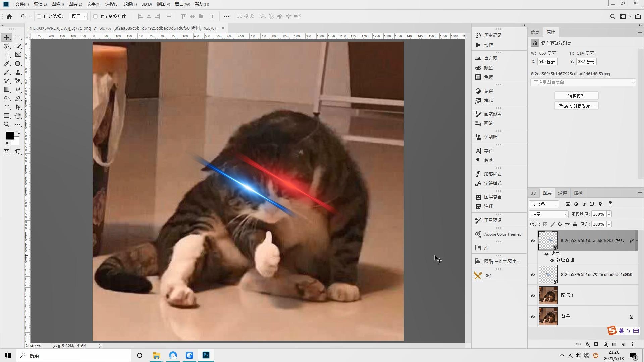The image size is (644, 362).
Task: Open the 图像(I) menu
Action: point(58,4)
